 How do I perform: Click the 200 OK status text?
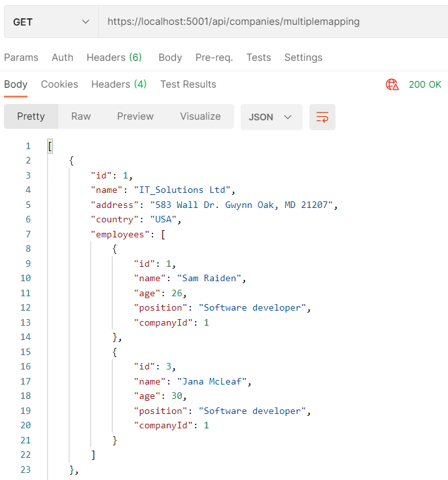[425, 84]
